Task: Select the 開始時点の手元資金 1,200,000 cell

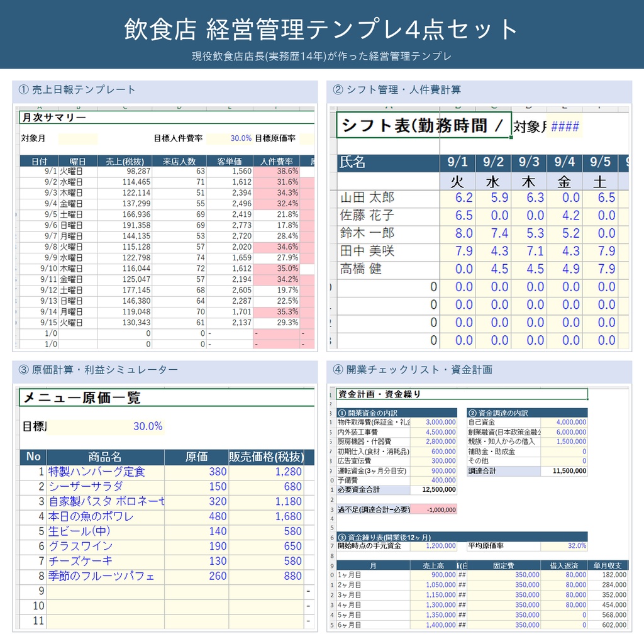Action: (433, 546)
